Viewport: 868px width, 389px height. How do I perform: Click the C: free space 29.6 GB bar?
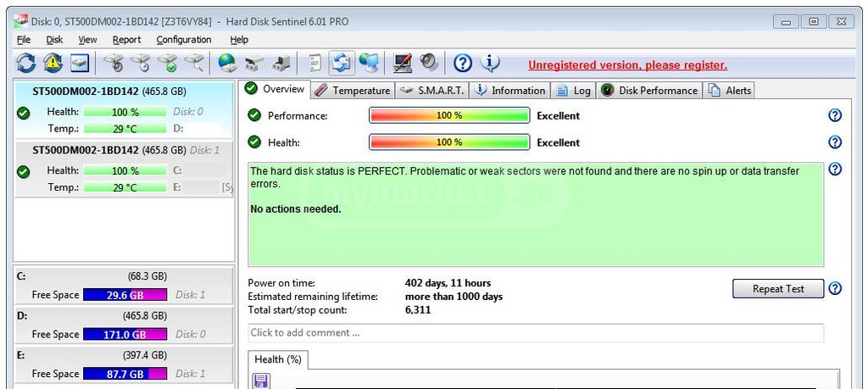[125, 295]
